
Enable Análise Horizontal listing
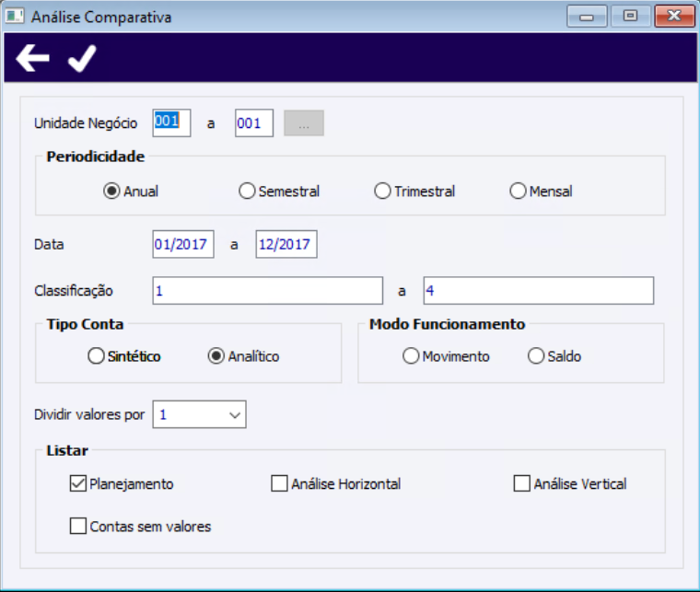click(279, 483)
